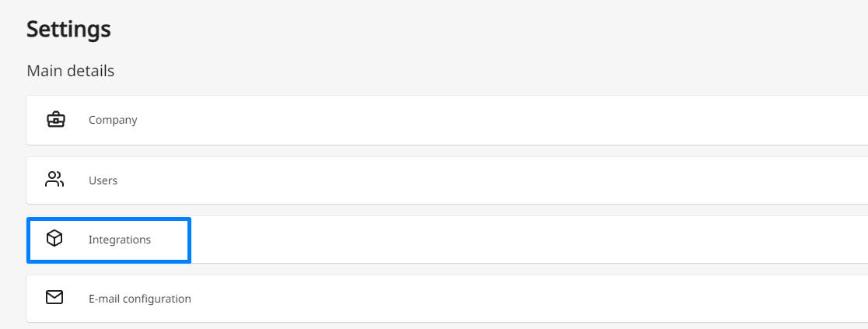Click the gray background right of Settings title
This screenshot has height=329, width=868.
(443, 29)
